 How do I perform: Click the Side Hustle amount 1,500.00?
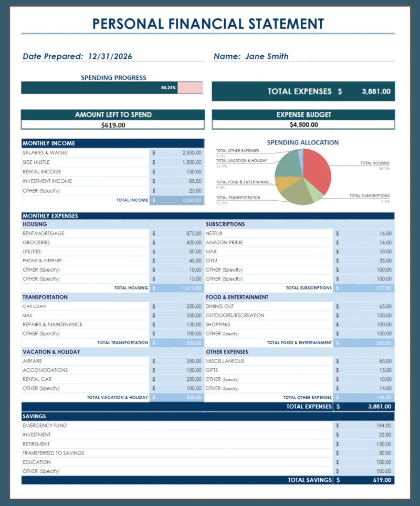[x=177, y=162]
